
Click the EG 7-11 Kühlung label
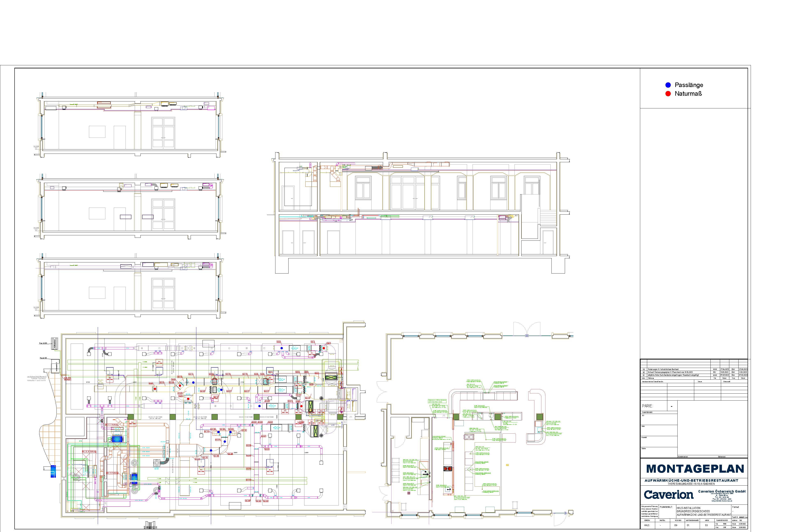point(112,425)
